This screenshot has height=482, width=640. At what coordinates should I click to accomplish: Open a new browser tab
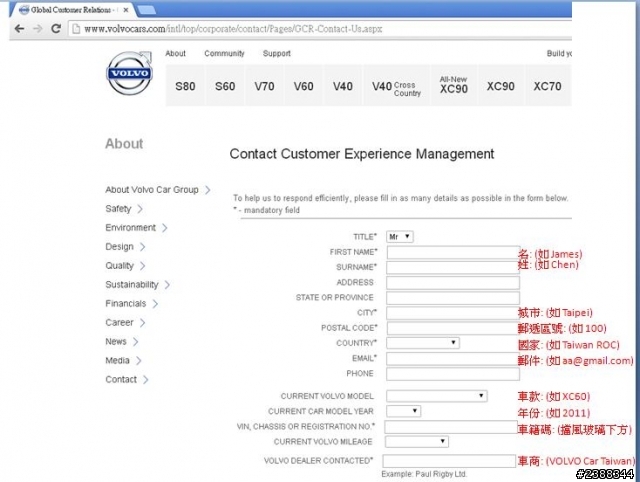(x=147, y=10)
